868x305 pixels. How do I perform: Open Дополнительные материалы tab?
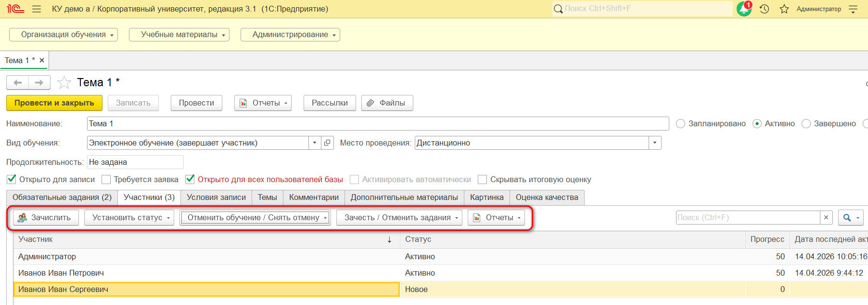coord(404,198)
